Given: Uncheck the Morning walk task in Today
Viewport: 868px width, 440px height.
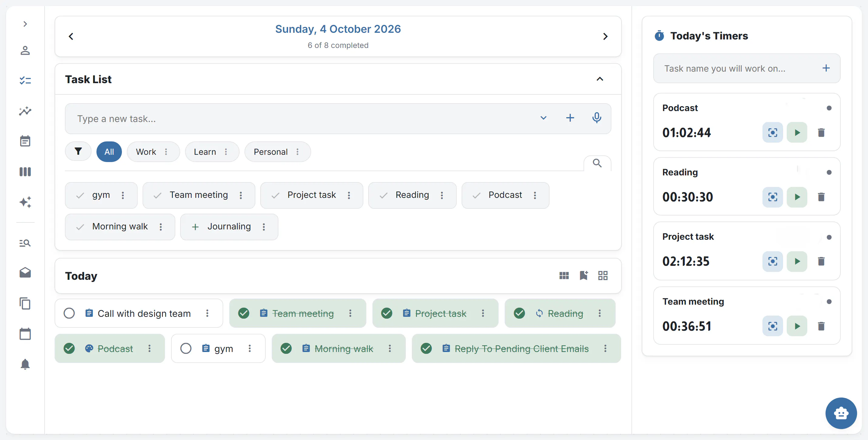Looking at the screenshot, I should click(x=286, y=348).
